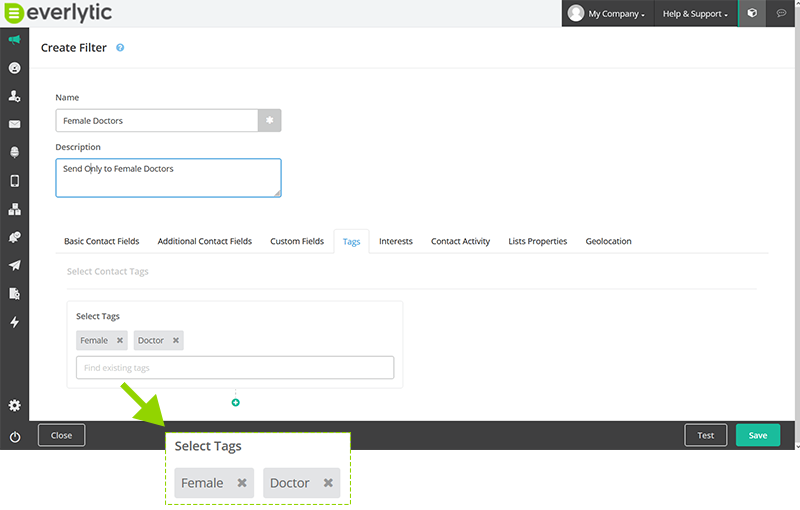The width and height of the screenshot is (800, 510).
Task: Open the lightning bolt automation icon
Action: pos(14,322)
